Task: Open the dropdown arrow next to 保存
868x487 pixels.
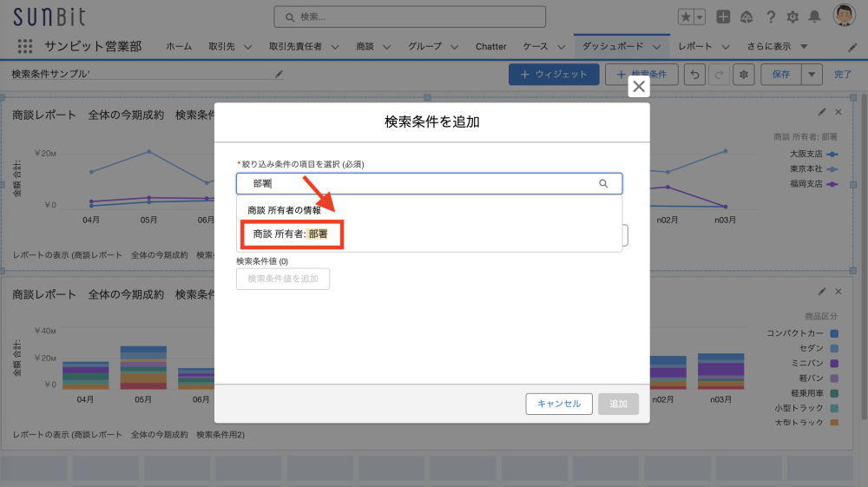Action: pyautogui.click(x=812, y=75)
